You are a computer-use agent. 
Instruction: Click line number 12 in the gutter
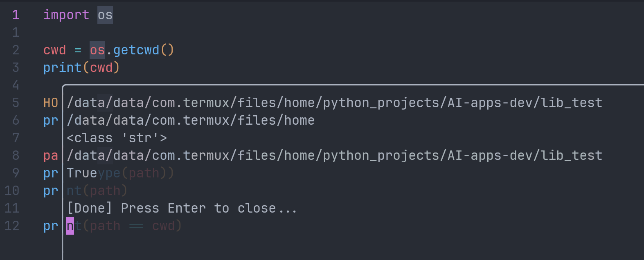click(x=12, y=226)
